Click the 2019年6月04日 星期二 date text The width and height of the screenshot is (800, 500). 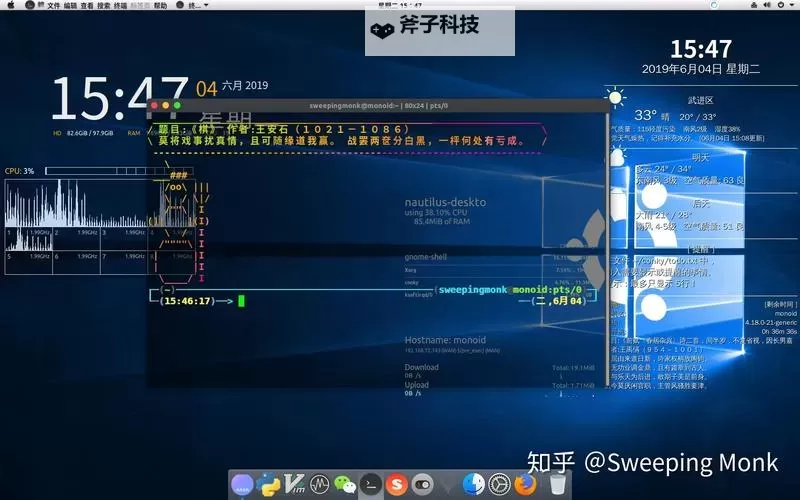[701, 69]
